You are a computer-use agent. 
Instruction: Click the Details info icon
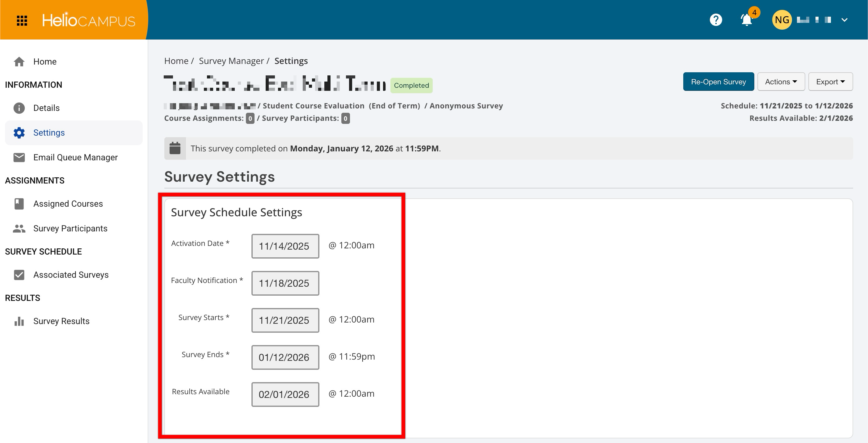(x=19, y=108)
